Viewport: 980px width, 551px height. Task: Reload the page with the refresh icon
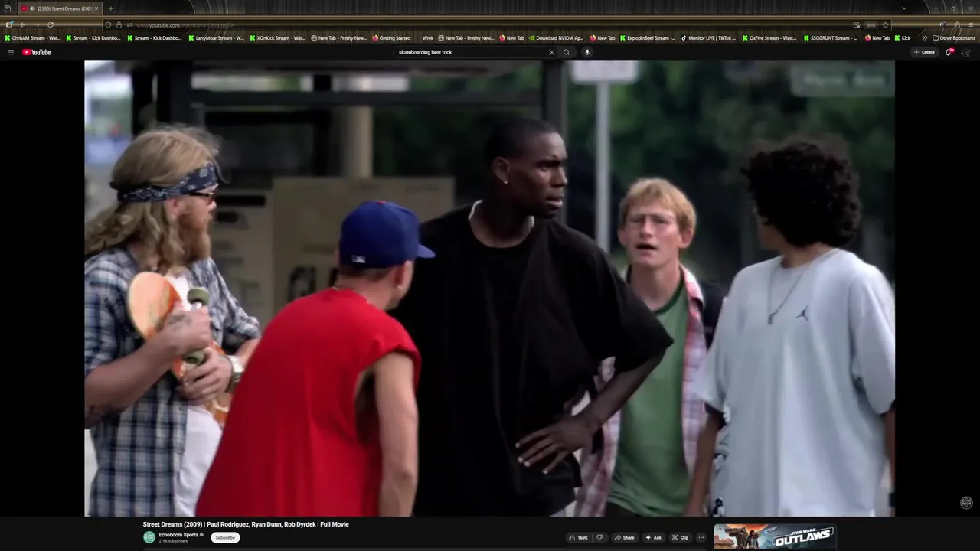51,24
